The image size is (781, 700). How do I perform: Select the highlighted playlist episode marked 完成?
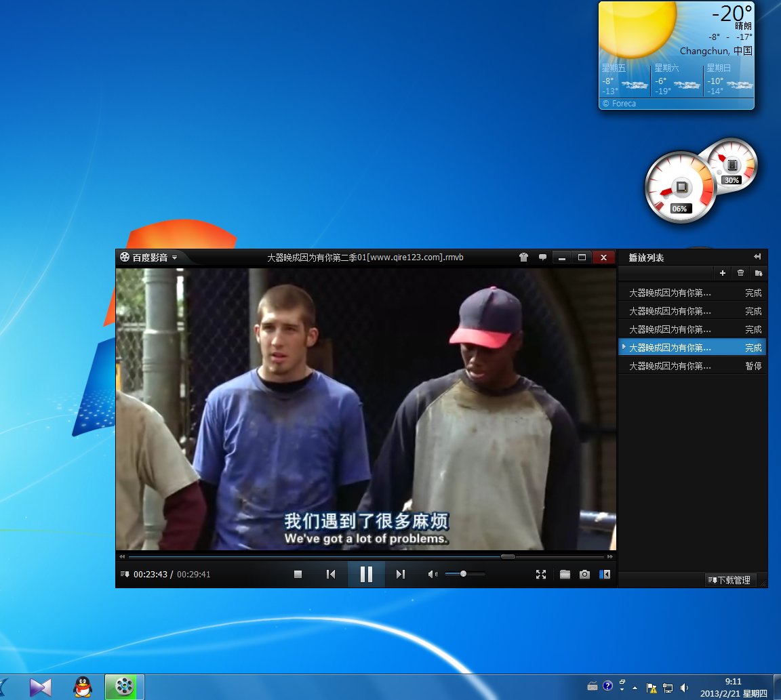pyautogui.click(x=685, y=347)
